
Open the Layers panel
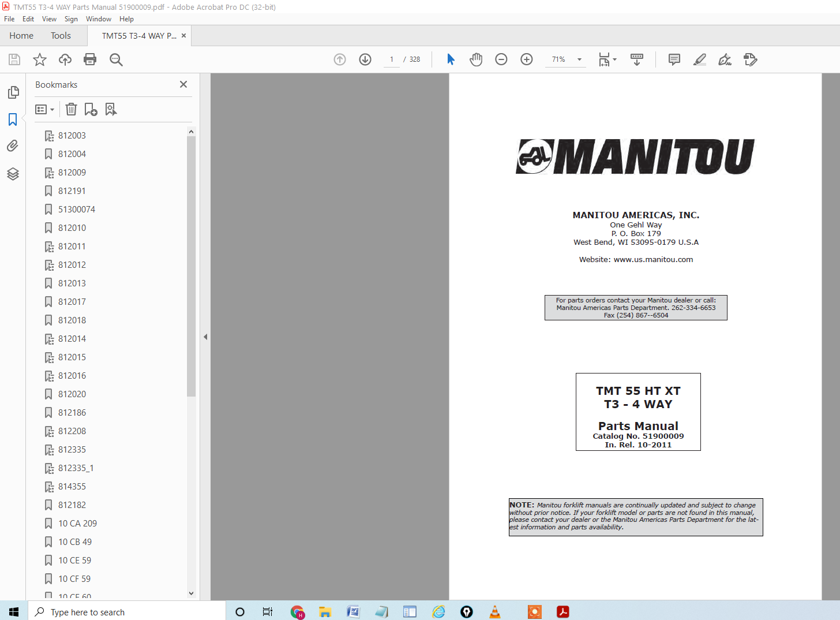(x=13, y=174)
